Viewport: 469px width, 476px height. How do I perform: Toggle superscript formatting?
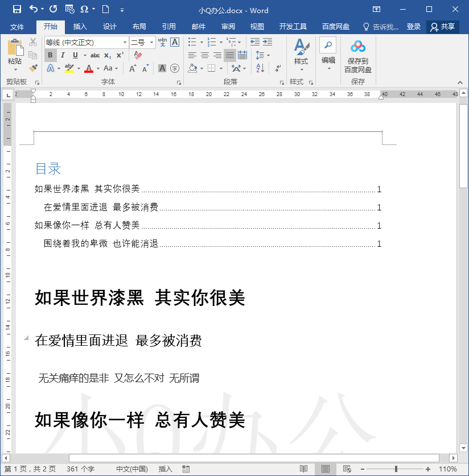pos(120,55)
